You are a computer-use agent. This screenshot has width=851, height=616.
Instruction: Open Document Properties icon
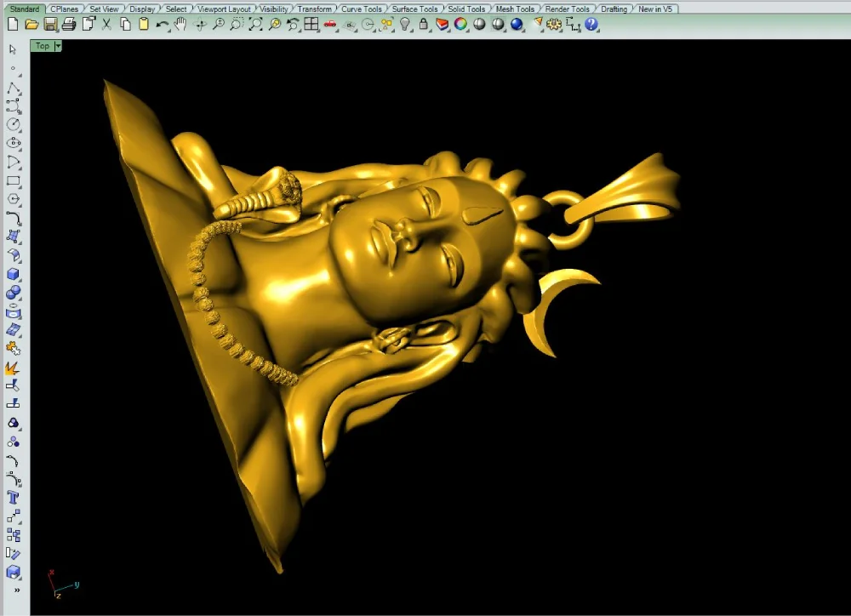(x=88, y=24)
